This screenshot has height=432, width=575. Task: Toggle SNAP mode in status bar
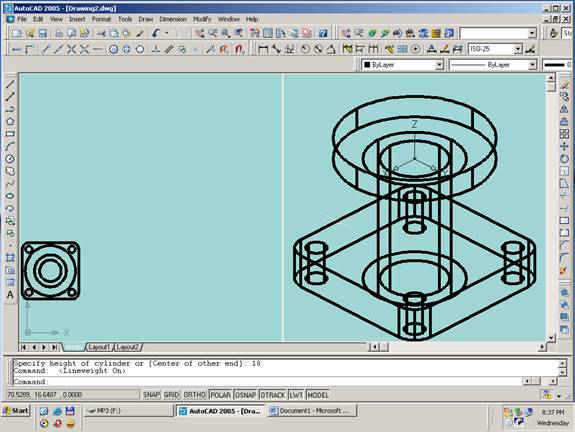tap(151, 395)
